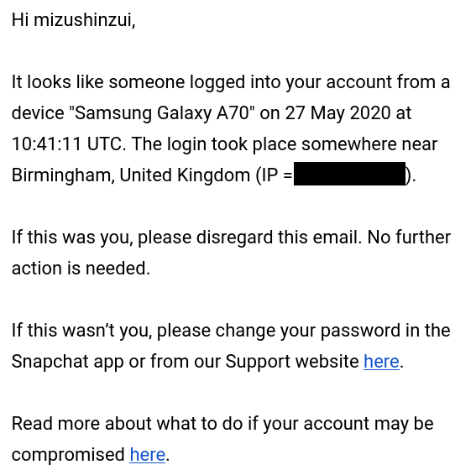
Task: Click the word 'compromised' on last line
Action: point(68,455)
